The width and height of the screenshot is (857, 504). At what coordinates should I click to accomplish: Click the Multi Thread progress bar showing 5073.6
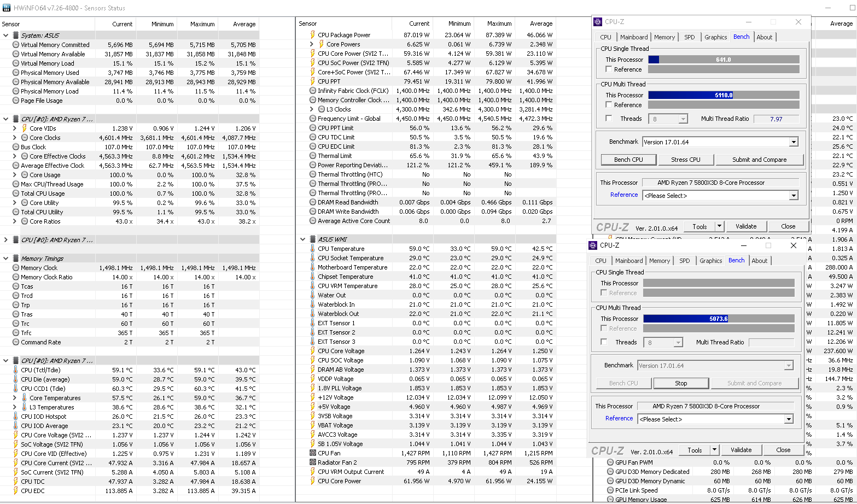coord(719,319)
